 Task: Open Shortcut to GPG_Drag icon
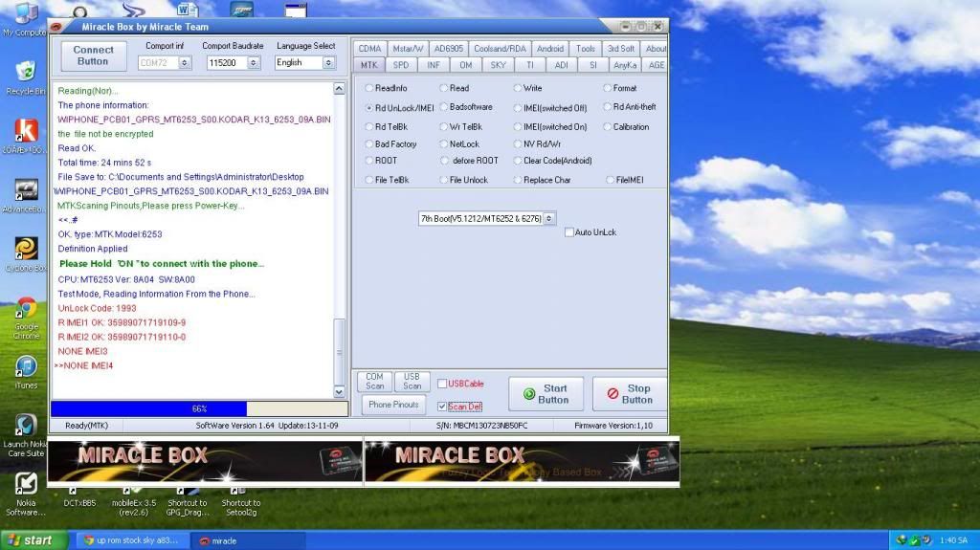coord(187,502)
